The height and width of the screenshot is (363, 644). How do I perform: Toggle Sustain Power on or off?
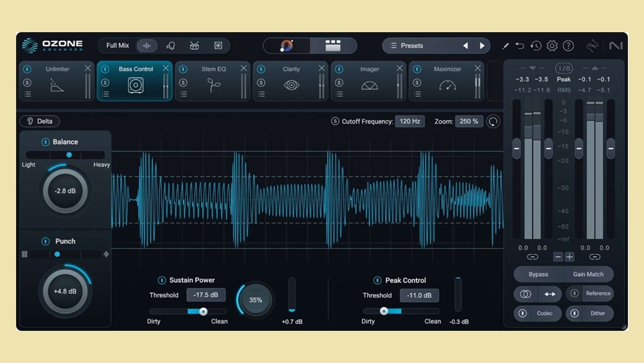[x=162, y=281]
